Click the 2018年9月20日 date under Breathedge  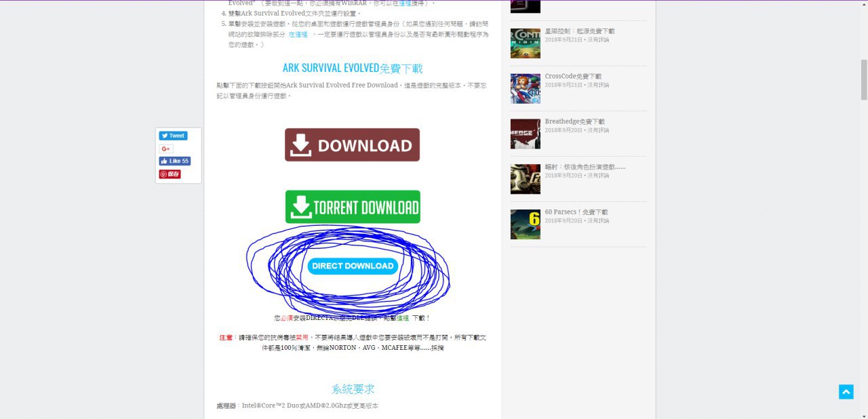[x=563, y=130]
